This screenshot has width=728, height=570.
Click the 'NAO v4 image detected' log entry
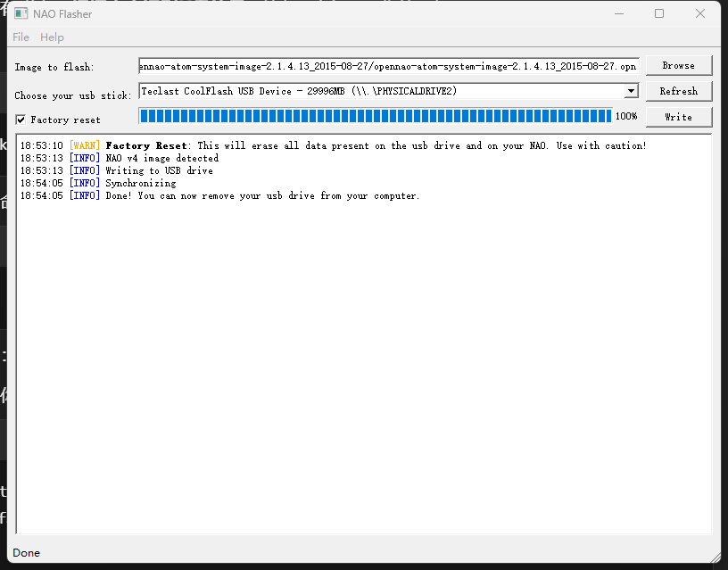(161, 158)
